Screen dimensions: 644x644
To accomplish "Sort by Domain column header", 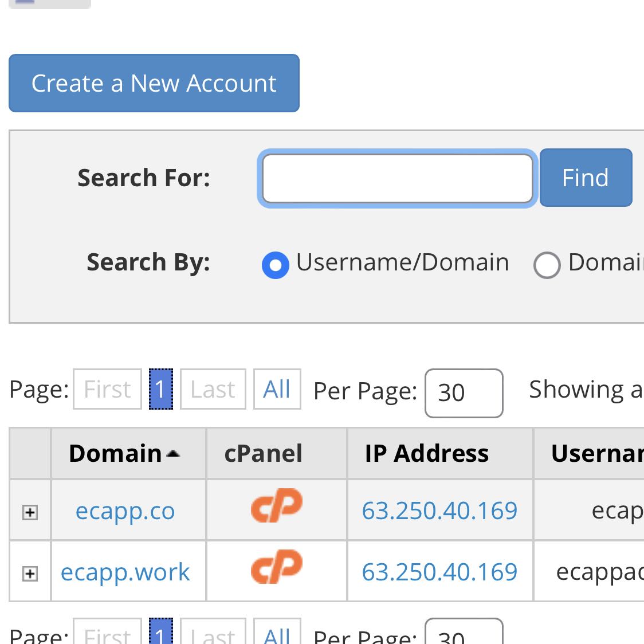I will (116, 454).
